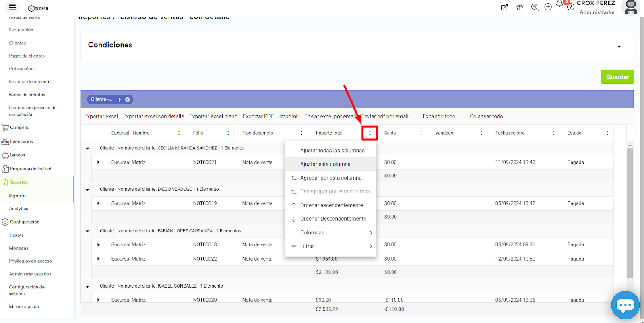Toggle sort arrow on Cliente group chip

click(x=119, y=100)
